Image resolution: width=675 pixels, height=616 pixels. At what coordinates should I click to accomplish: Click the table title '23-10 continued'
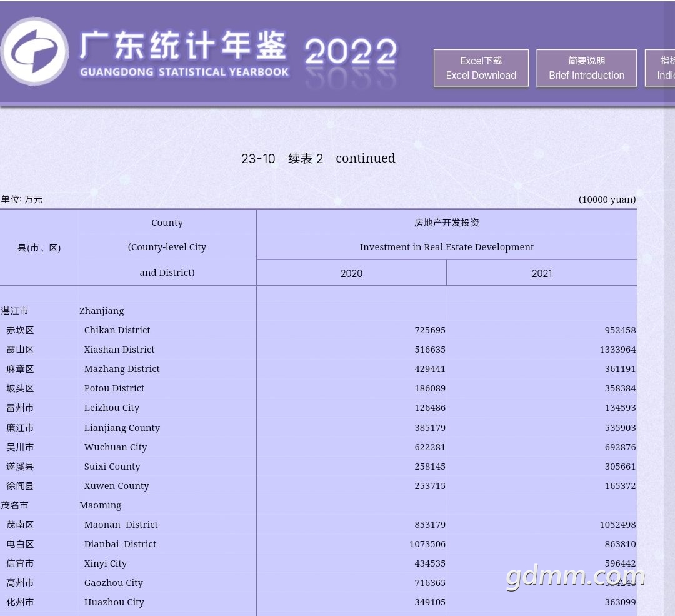(318, 159)
